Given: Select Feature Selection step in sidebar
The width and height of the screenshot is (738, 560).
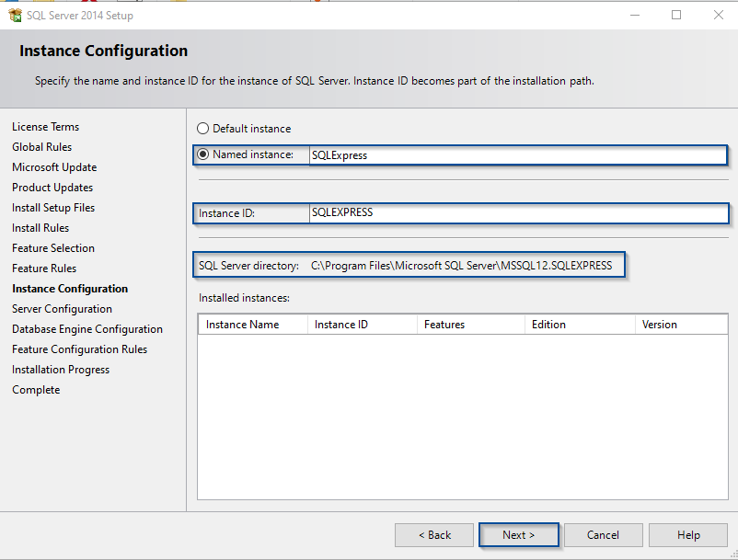Looking at the screenshot, I should 53,248.
